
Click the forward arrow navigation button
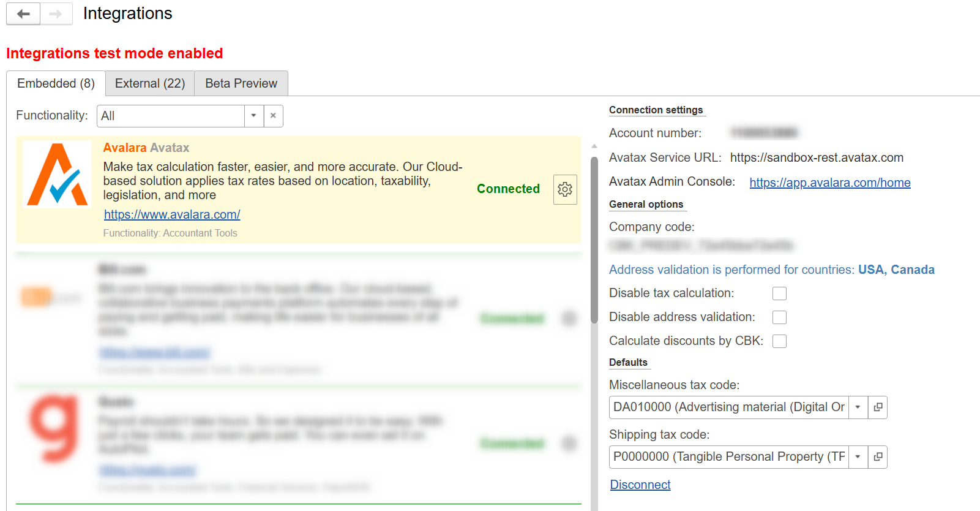[56, 14]
